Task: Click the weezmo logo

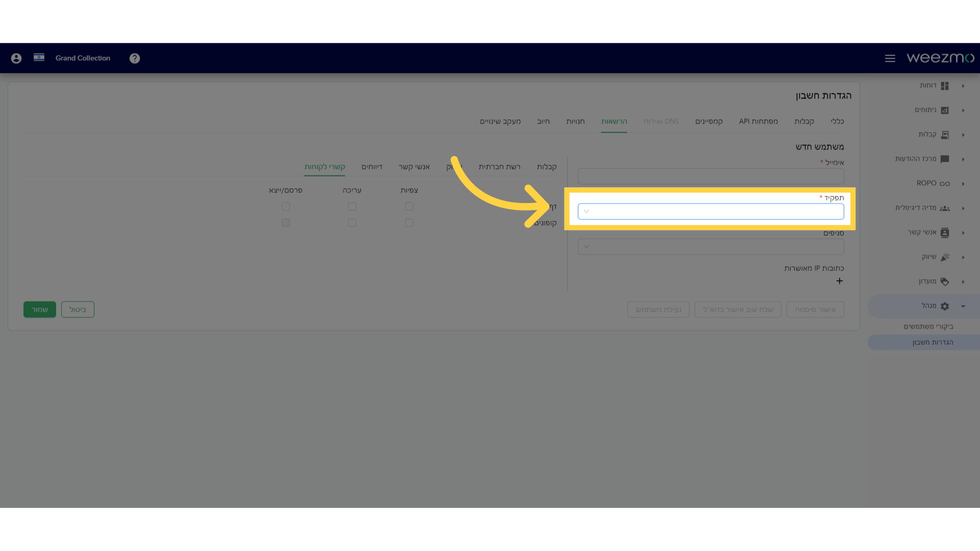Action: (940, 58)
